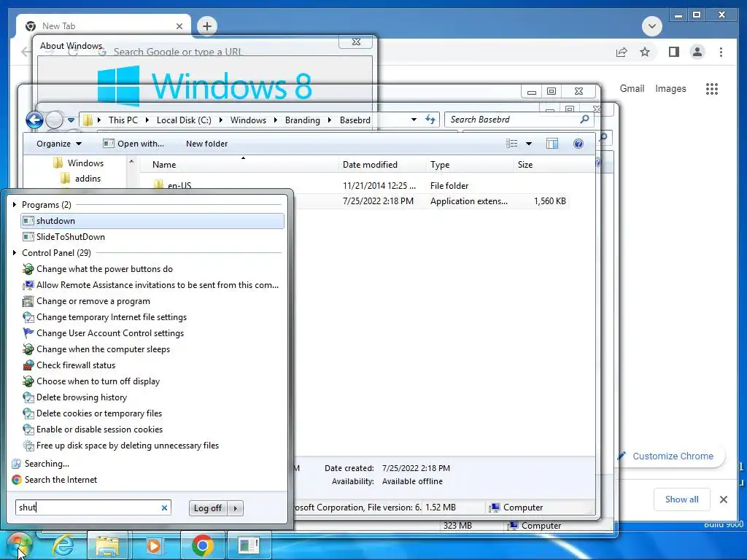Open a new Chrome tab
The width and height of the screenshot is (747, 560).
pyautogui.click(x=206, y=26)
